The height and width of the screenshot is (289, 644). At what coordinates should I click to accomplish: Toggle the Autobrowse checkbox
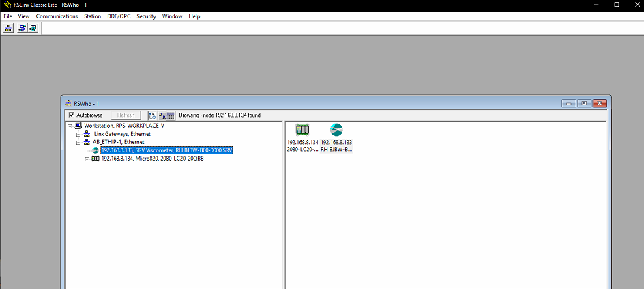click(x=72, y=115)
